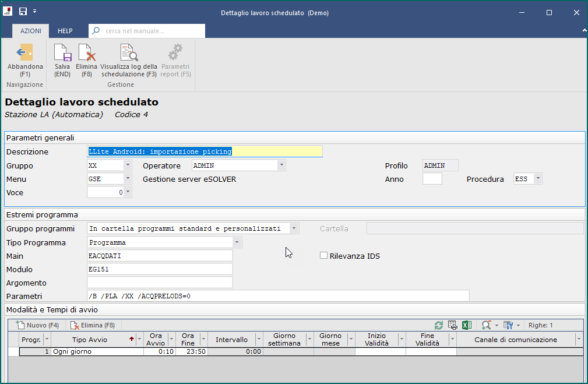Click the empty Argomento field
The height and width of the screenshot is (384, 588).
point(160,283)
